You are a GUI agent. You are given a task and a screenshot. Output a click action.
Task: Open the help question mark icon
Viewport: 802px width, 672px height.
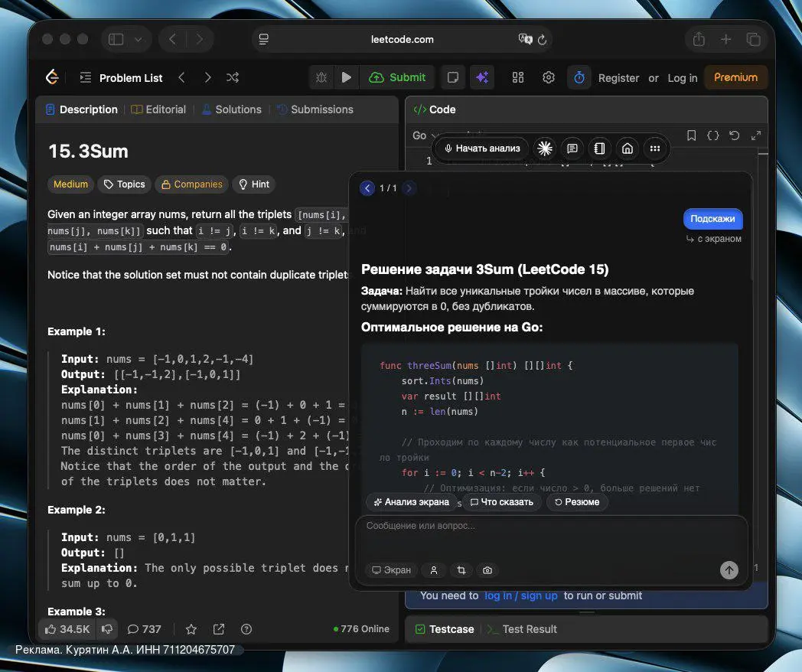point(246,629)
